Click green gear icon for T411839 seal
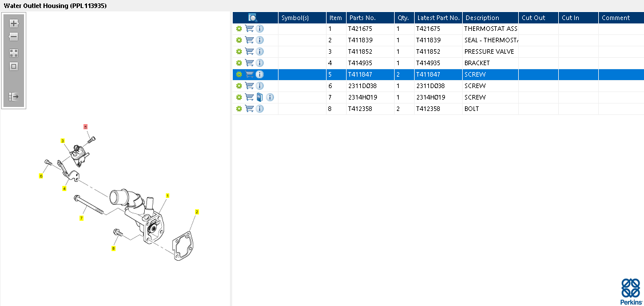The image size is (644, 306). [239, 40]
